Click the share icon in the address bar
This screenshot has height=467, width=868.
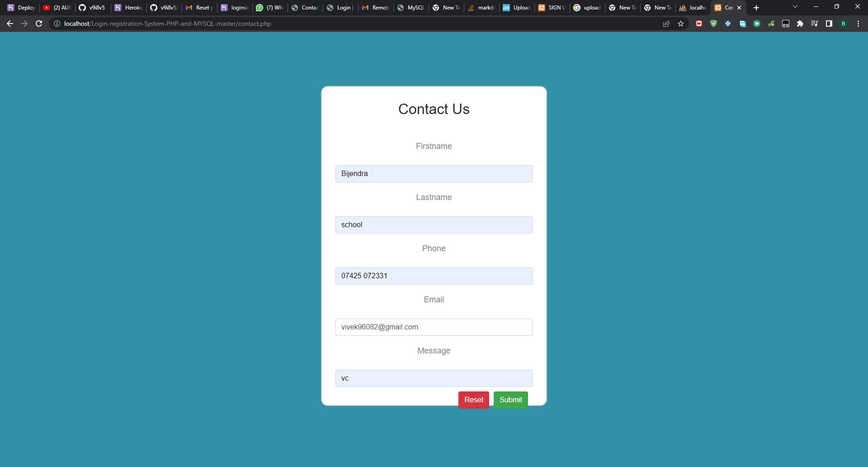[x=666, y=24]
